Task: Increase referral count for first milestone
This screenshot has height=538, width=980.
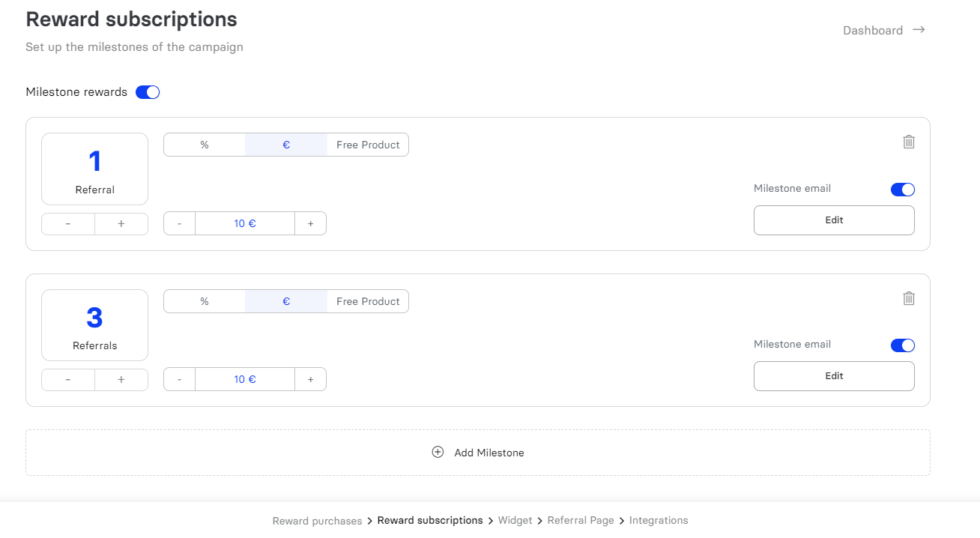Action: point(121,223)
